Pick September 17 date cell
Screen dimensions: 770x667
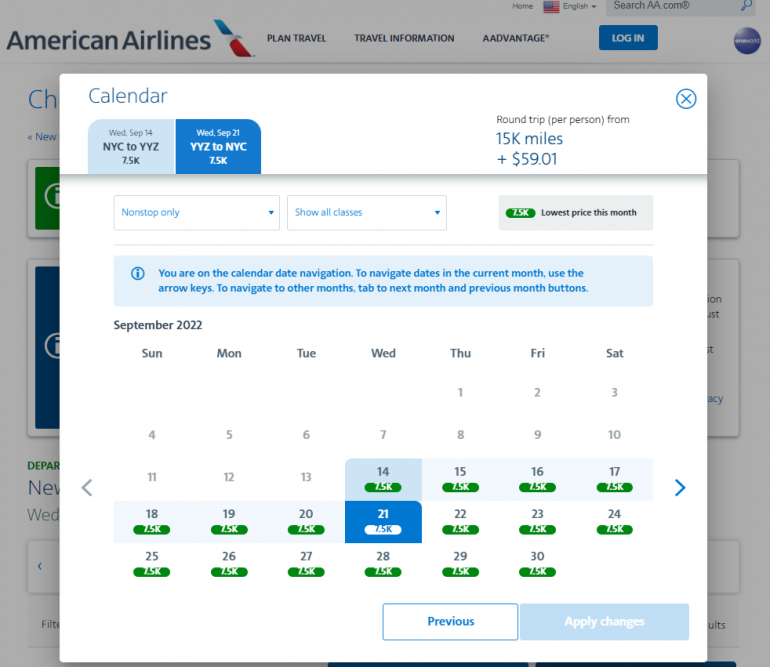click(x=614, y=477)
